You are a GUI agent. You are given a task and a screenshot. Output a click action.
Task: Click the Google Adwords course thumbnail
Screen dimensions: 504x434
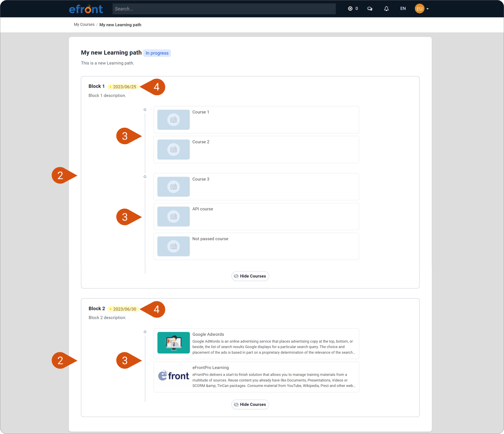pos(173,343)
